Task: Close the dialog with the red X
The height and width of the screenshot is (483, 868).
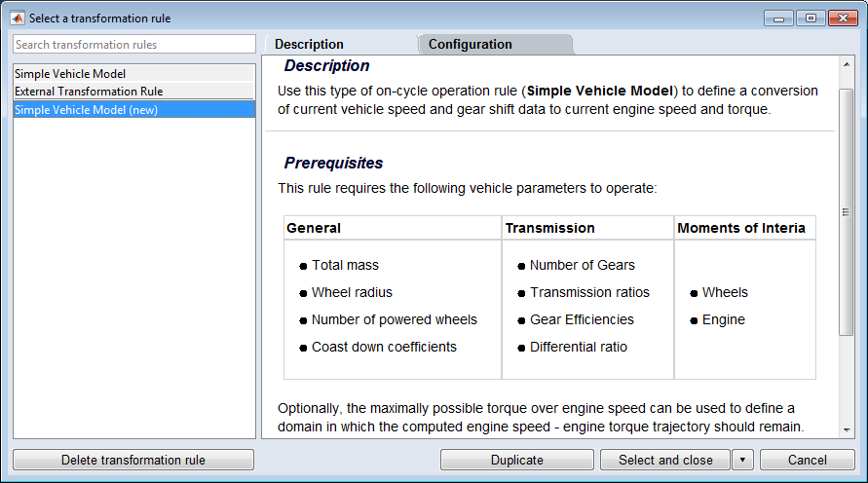Action: [841, 18]
